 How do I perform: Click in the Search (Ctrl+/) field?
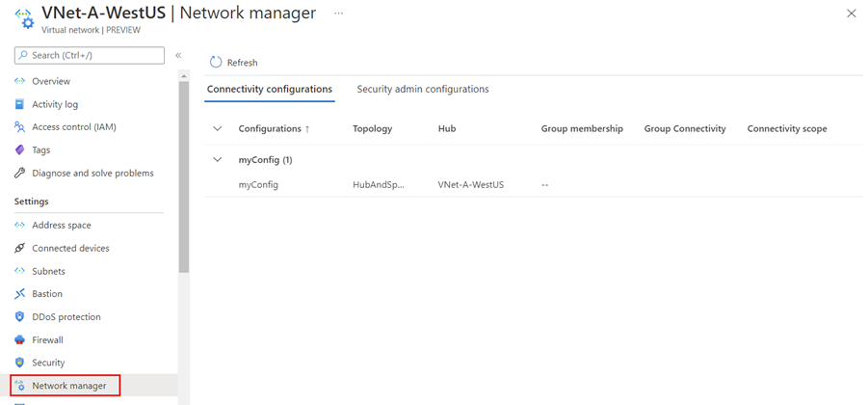[90, 55]
